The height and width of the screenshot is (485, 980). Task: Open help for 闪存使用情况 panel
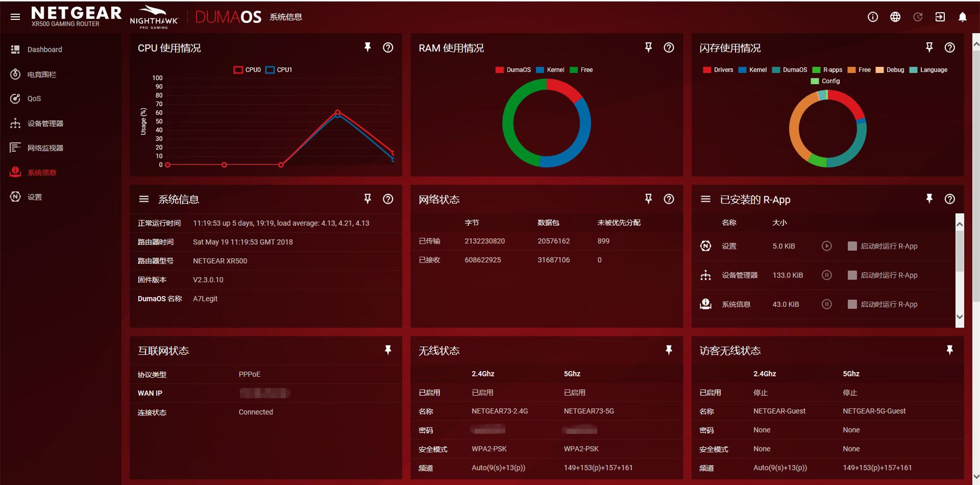[949, 47]
